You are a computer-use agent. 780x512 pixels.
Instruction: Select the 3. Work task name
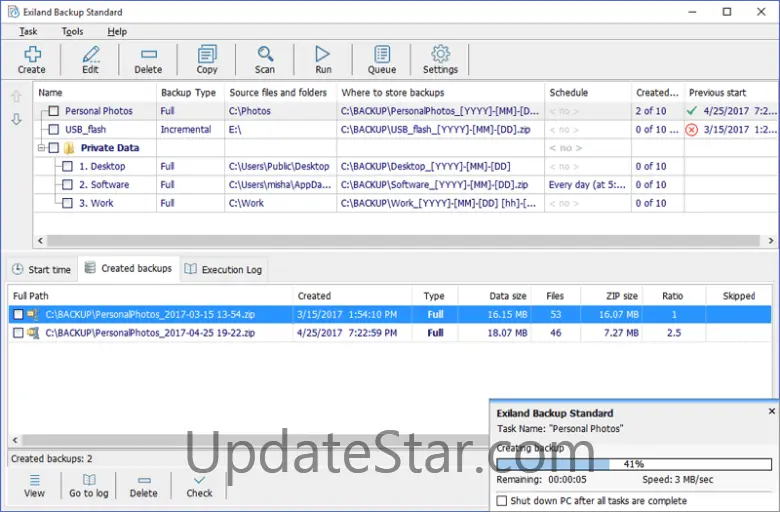[x=96, y=203]
